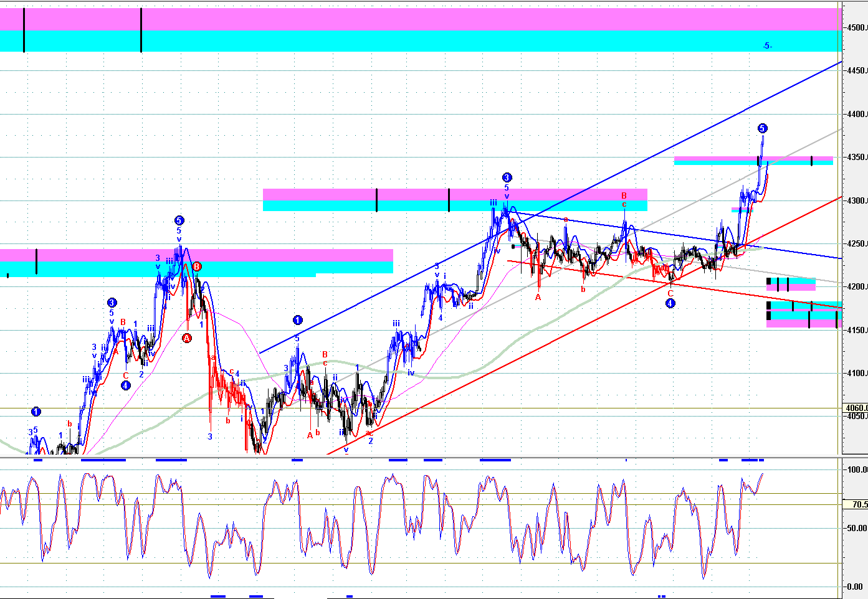
Task: Select the 4450 price axis label
Action: 856,71
